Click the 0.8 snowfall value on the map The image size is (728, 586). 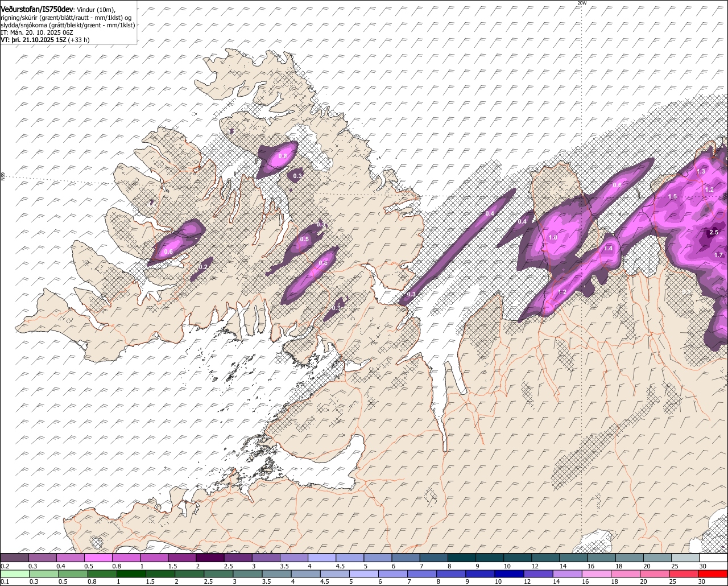[x=283, y=155]
